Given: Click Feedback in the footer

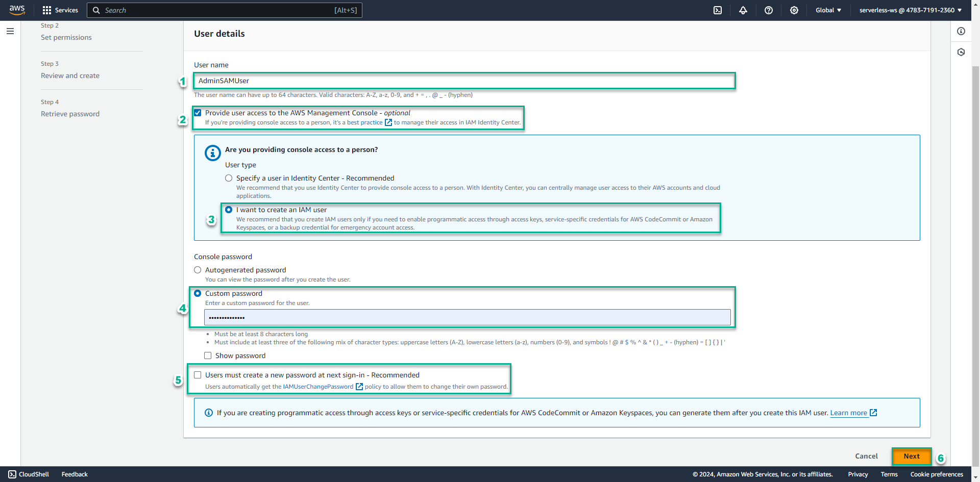Looking at the screenshot, I should coord(75,474).
